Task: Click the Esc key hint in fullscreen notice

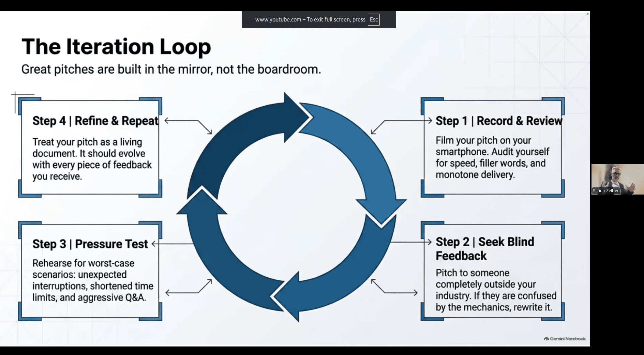Action: pos(374,20)
